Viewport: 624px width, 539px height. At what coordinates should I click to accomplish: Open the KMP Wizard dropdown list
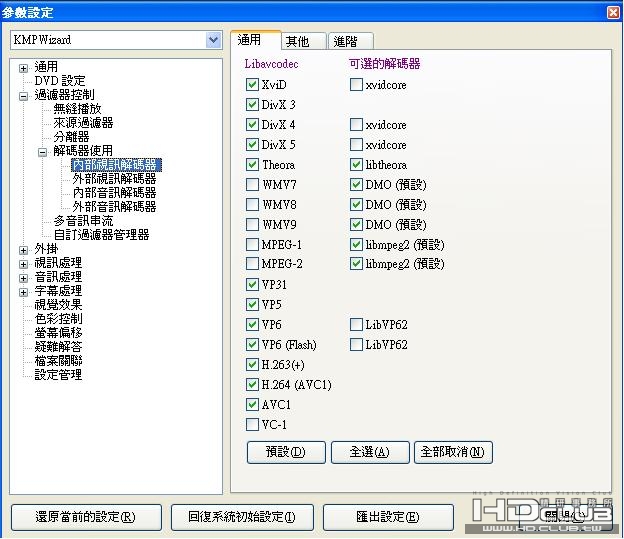point(214,40)
